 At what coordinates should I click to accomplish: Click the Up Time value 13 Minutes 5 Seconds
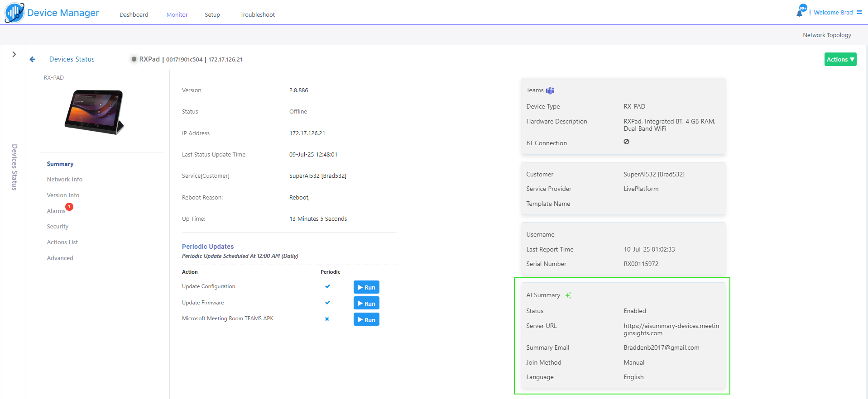pos(318,219)
